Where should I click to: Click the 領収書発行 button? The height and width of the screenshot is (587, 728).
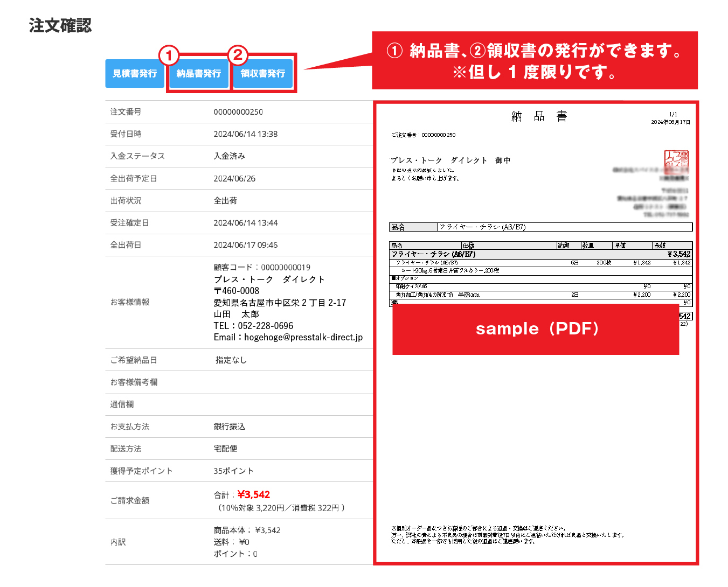263,73
